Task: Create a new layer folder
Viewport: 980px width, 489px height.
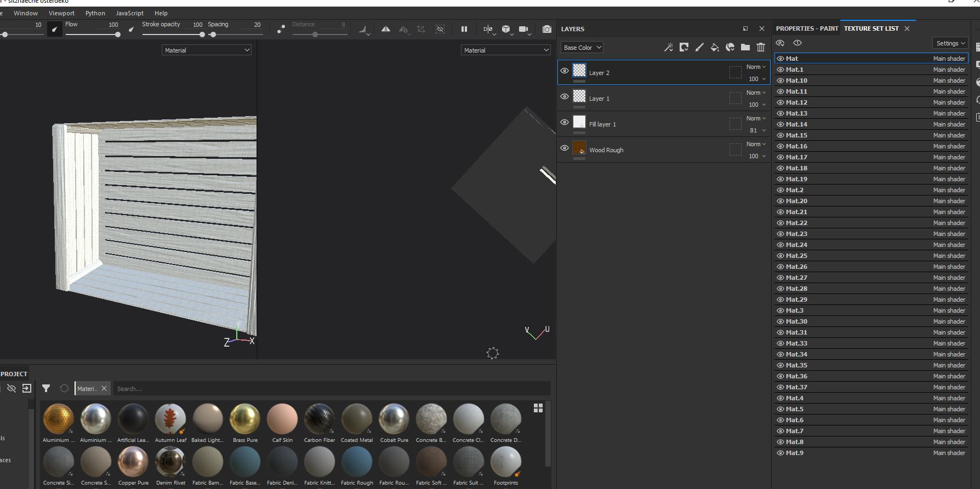Action: click(x=745, y=48)
